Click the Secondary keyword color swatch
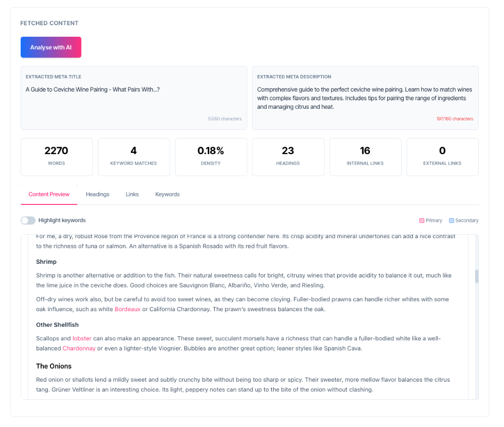The image size is (504, 427). point(452,220)
